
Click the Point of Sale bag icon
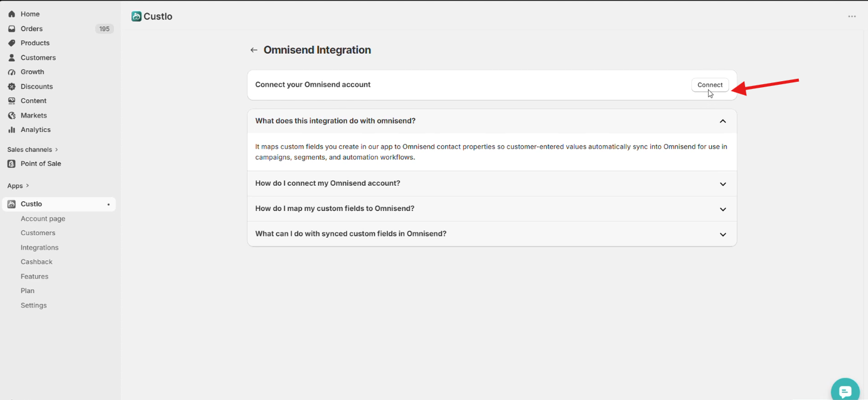point(11,164)
